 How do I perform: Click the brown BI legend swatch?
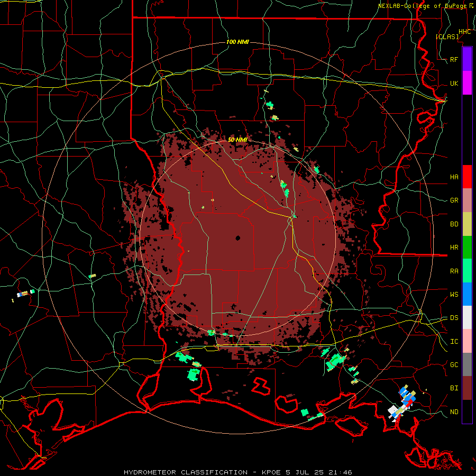tap(467, 388)
